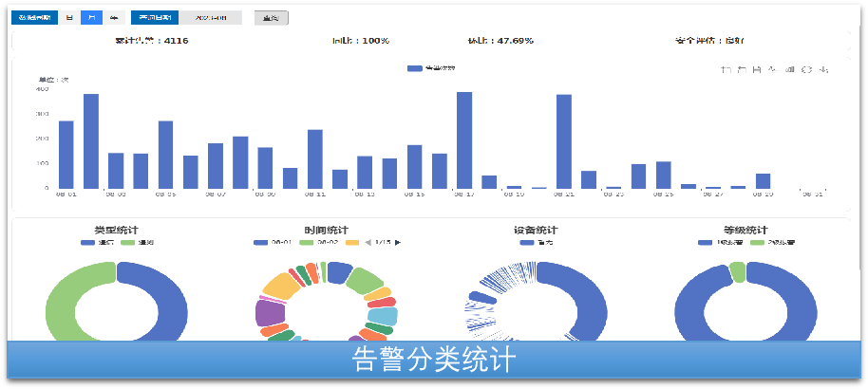
Task: Click the tallest bar at 08-17
Action: tap(464, 139)
